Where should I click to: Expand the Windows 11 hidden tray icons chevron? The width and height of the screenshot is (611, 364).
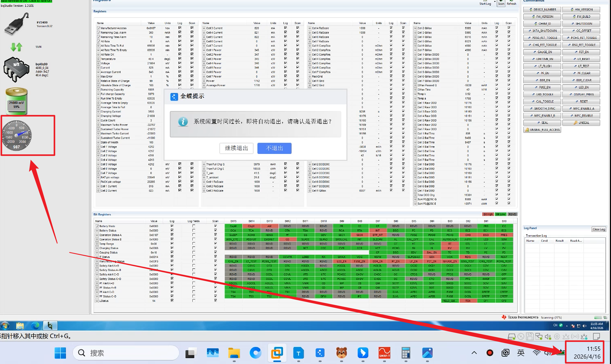[474, 353]
